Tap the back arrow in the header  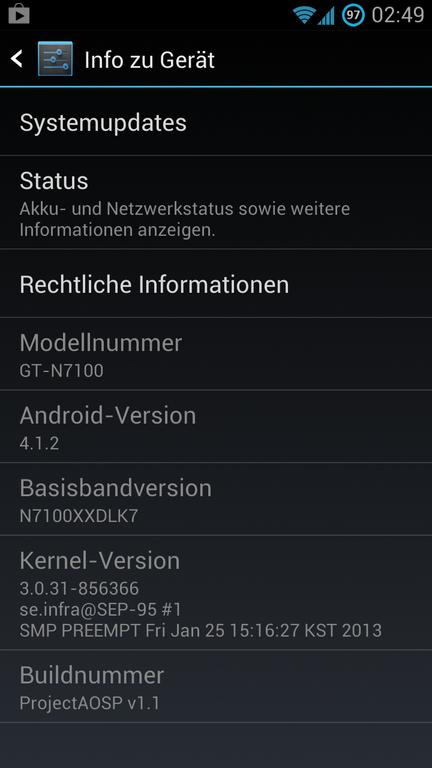tap(16, 59)
